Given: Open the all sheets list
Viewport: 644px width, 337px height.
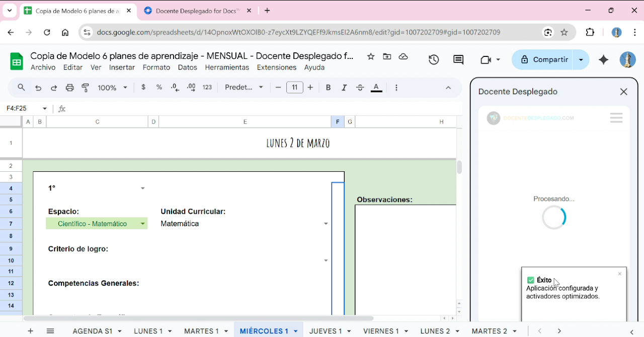Looking at the screenshot, I should click(50, 331).
